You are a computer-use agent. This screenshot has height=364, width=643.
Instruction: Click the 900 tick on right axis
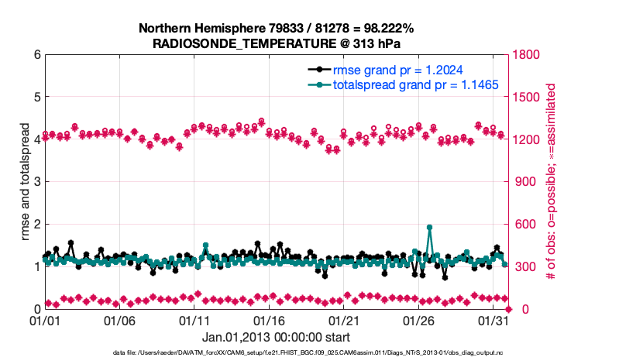pyautogui.click(x=521, y=182)
